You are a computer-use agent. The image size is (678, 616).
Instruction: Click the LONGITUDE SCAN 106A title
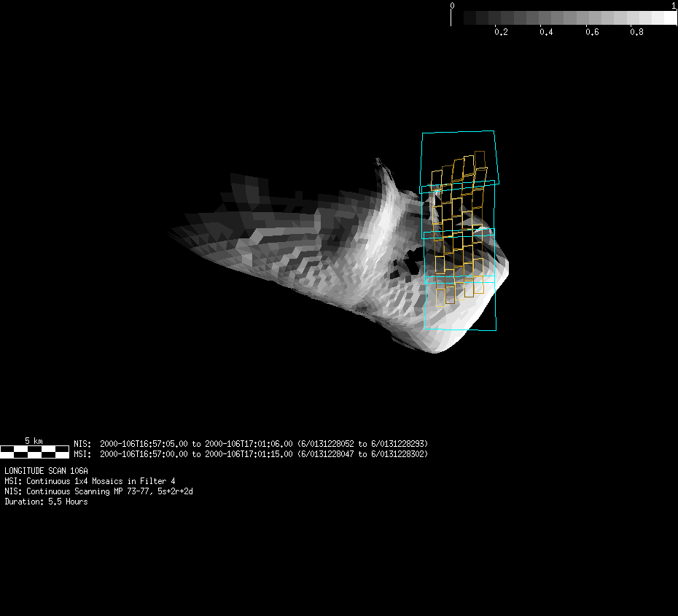[x=46, y=471]
